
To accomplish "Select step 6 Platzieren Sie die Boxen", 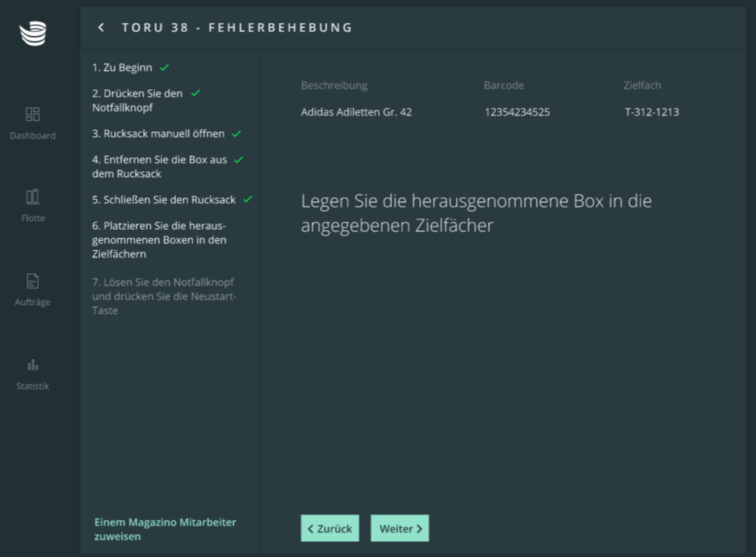I will pos(159,240).
